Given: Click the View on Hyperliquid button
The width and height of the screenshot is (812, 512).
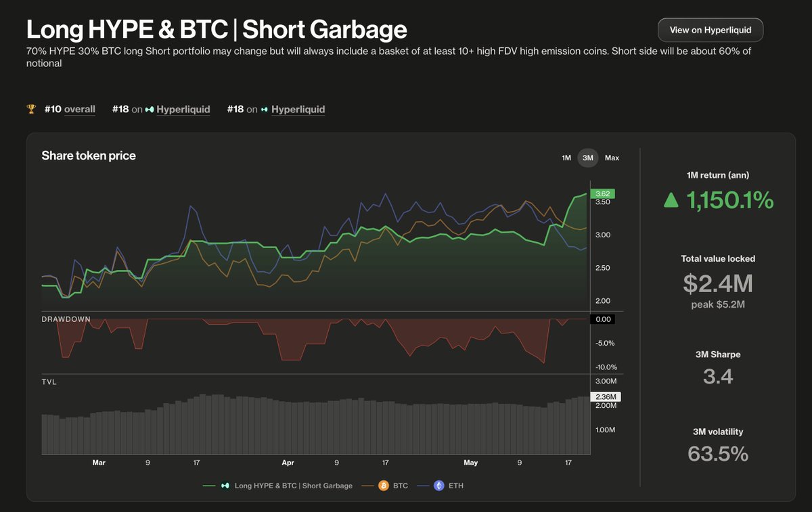Looking at the screenshot, I should coord(710,30).
